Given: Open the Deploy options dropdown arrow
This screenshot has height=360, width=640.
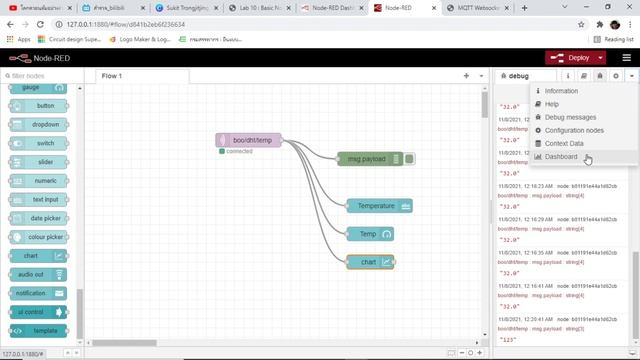Looking at the screenshot, I should pyautogui.click(x=600, y=58).
